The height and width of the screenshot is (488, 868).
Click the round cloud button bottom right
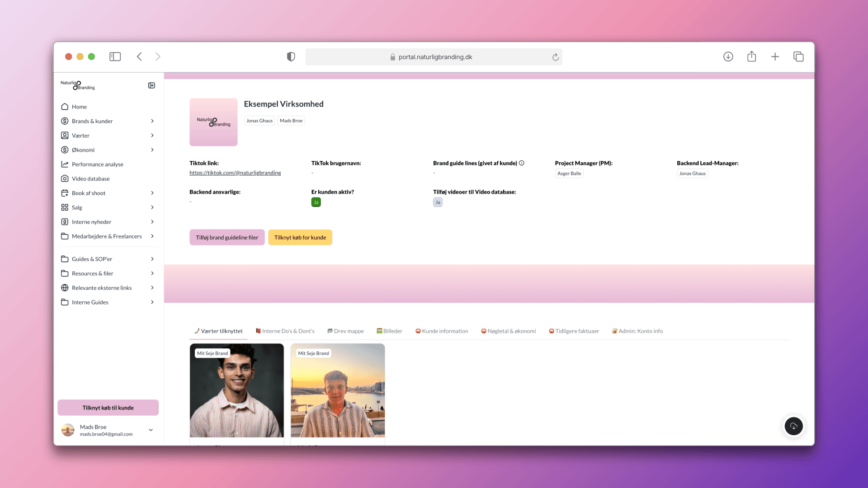click(x=793, y=426)
